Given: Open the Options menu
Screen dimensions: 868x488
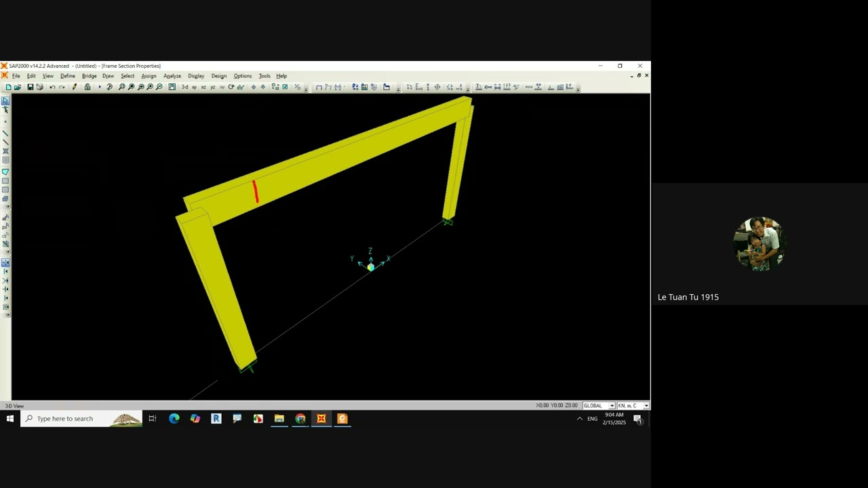Looking at the screenshot, I should tap(243, 76).
